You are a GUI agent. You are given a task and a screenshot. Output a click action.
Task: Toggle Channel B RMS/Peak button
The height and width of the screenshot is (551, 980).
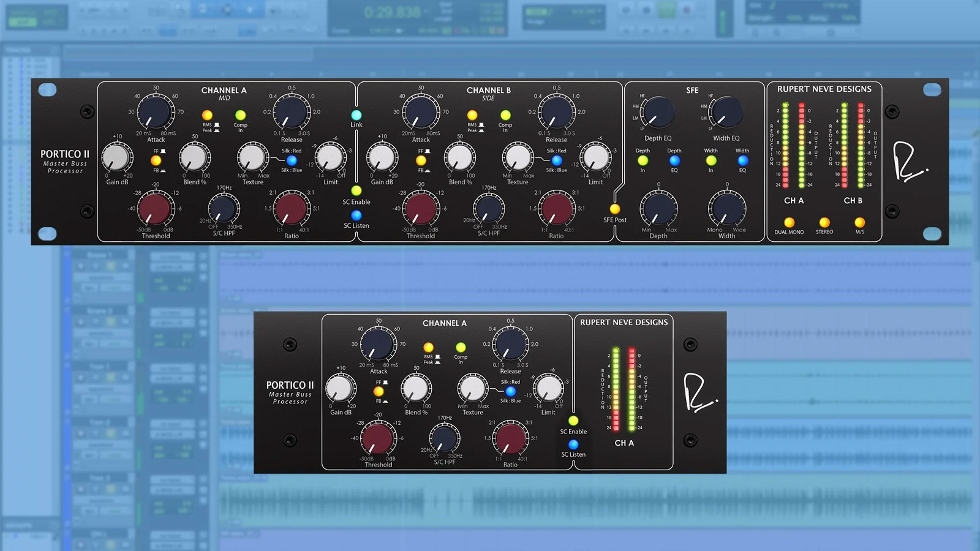pyautogui.click(x=472, y=115)
